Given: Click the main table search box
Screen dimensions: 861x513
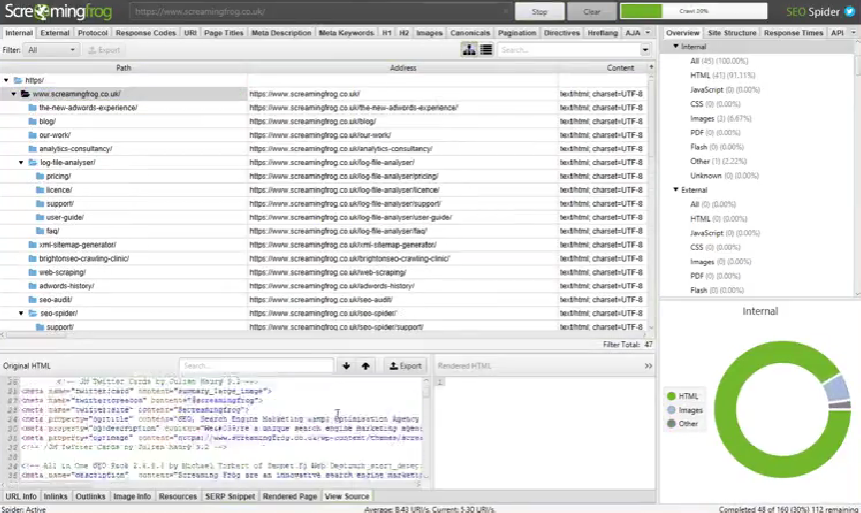Looking at the screenshot, I should [569, 50].
